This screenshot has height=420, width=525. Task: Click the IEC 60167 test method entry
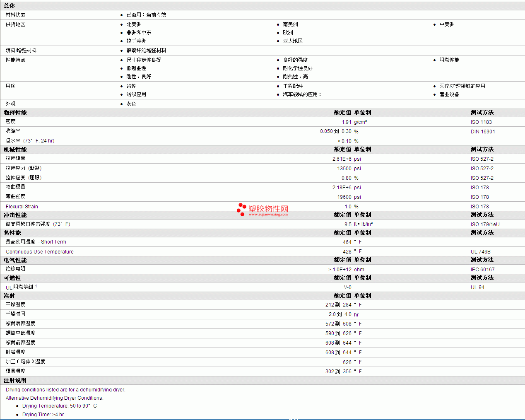(x=482, y=270)
